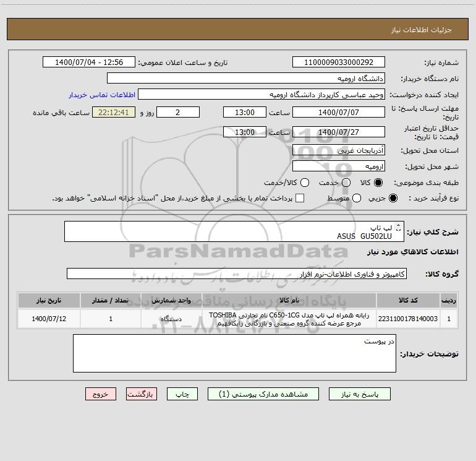The height and width of the screenshot is (461, 476).
Task: Open اطلاعات تماس خریدار link
Action: pyautogui.click(x=102, y=95)
